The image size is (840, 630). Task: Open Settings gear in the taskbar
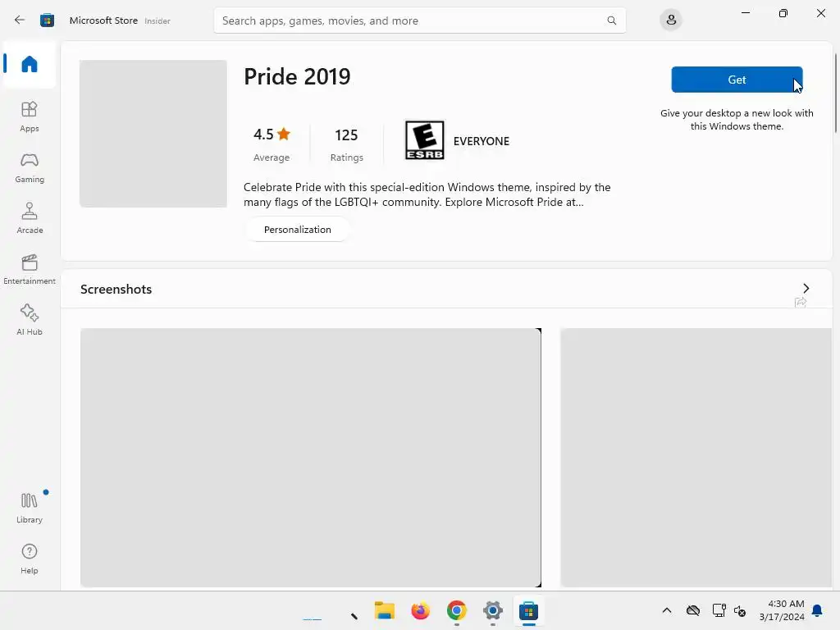pos(493,610)
